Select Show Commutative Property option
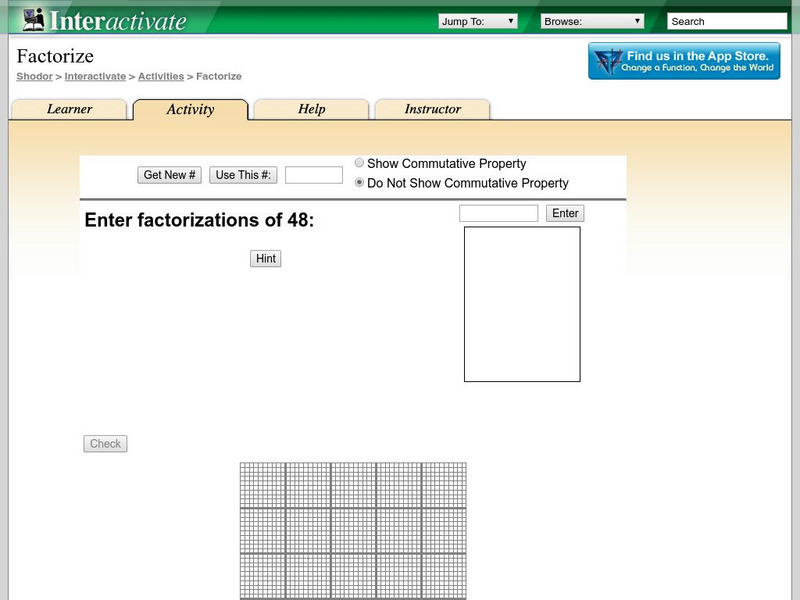800x600 pixels. point(359,163)
